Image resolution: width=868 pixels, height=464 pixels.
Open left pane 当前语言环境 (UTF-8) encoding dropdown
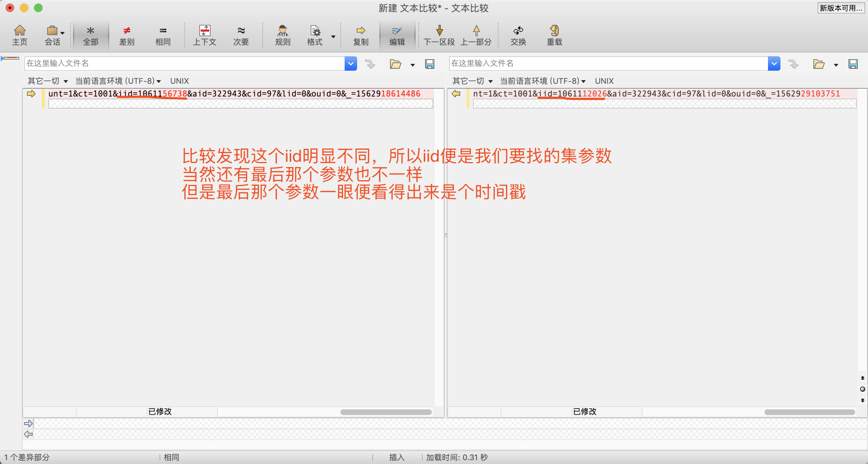point(118,81)
